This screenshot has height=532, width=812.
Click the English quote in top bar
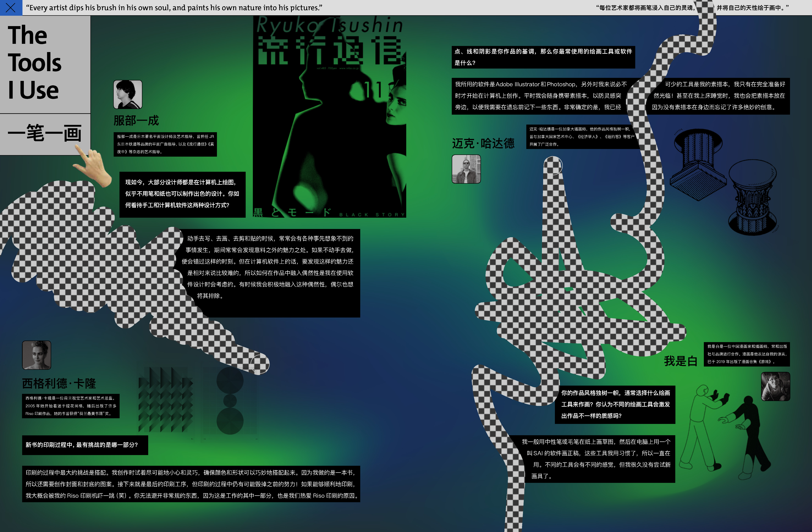tap(174, 7)
